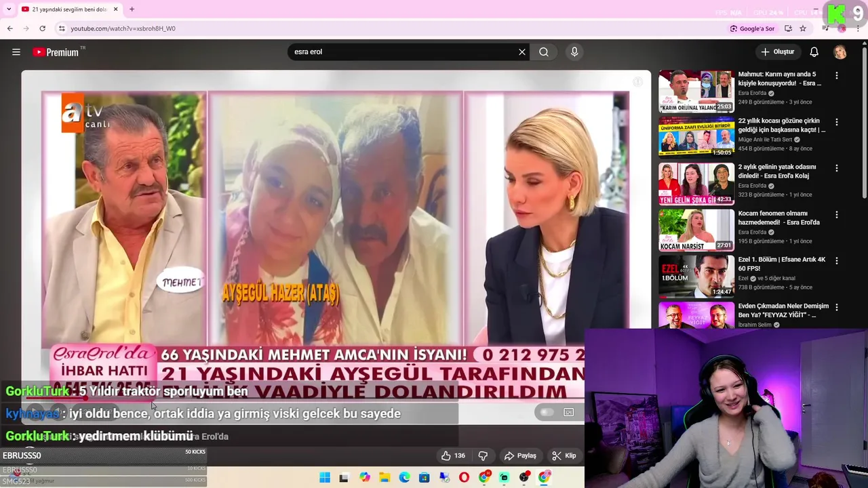Open Task View on the taskbar
Image resolution: width=868 pixels, height=488 pixels.
coord(344,478)
